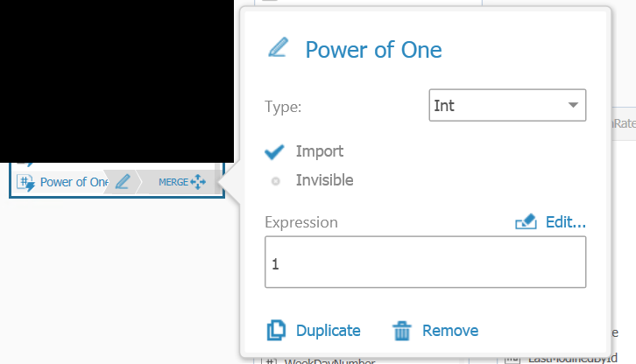This screenshot has width=636, height=364.
Task: Enable the Invisible option
Action: tap(275, 181)
